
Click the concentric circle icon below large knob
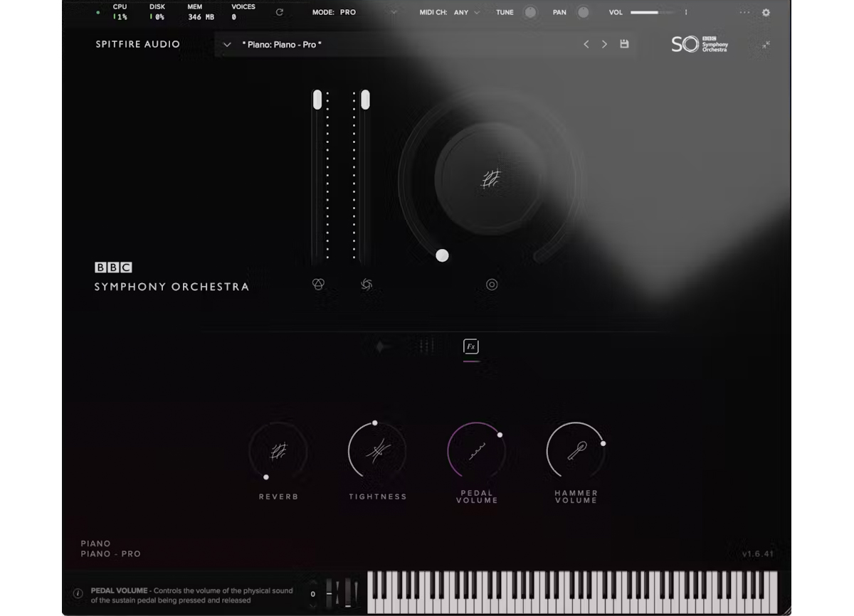tap(492, 285)
